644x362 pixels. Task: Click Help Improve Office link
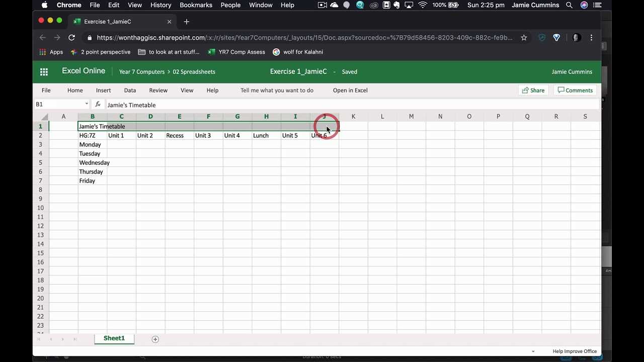(x=575, y=351)
